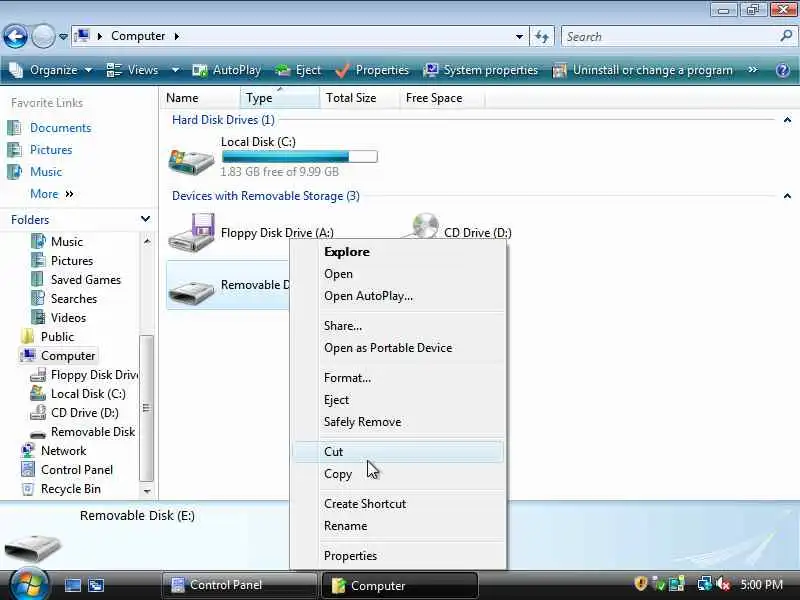
Task: Click the Forward navigation arrow button
Action: [43, 36]
